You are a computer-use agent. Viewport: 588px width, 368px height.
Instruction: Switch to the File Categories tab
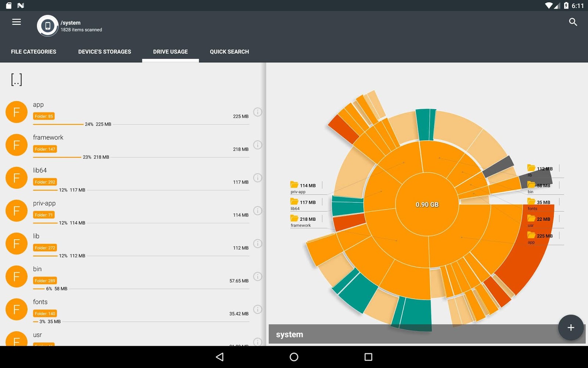pyautogui.click(x=33, y=52)
